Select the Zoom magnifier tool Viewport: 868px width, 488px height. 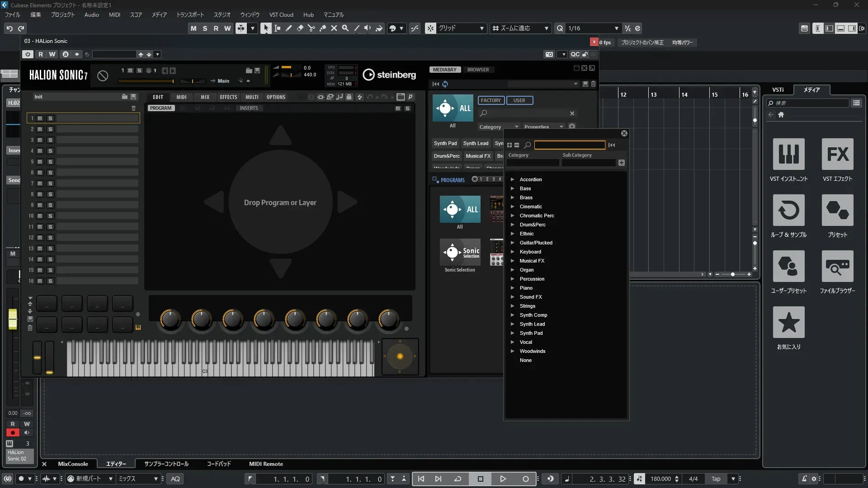click(x=345, y=28)
